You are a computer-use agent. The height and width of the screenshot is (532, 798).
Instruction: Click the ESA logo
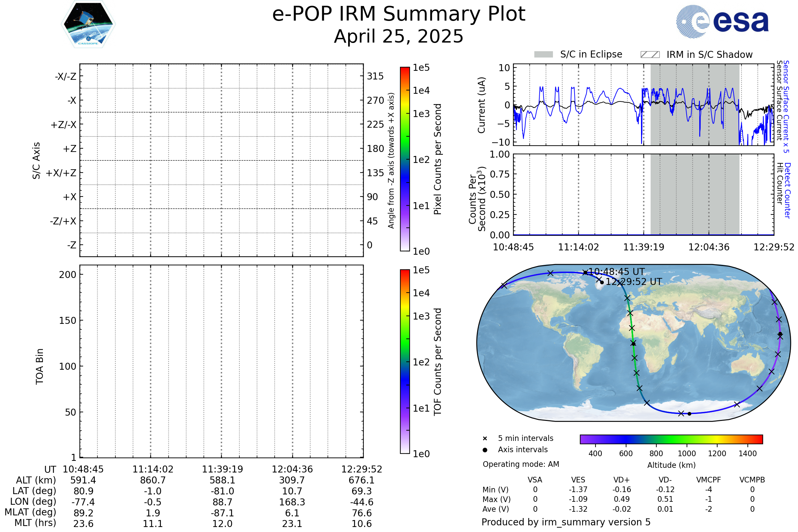point(722,21)
